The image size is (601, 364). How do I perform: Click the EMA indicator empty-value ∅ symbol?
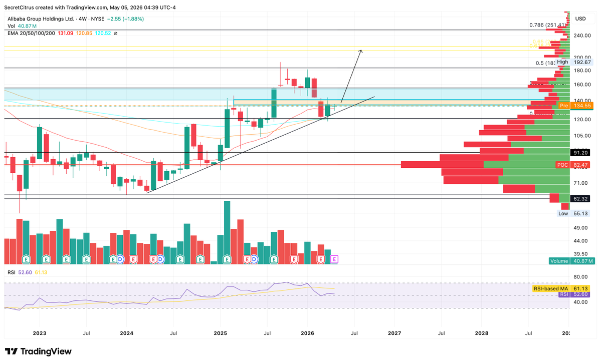pos(115,34)
